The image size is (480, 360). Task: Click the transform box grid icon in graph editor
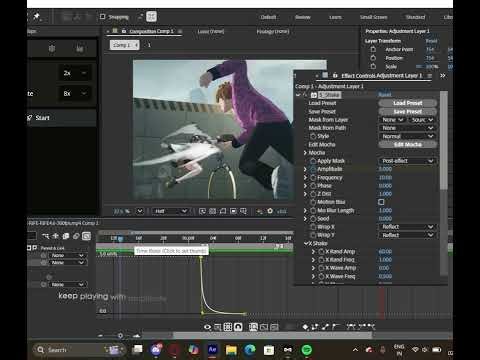tap(228, 327)
